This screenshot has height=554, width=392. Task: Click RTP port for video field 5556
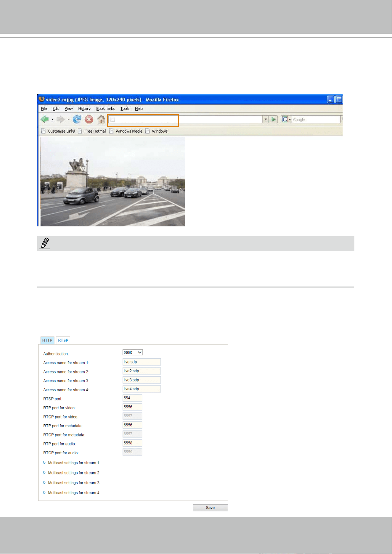tap(132, 407)
